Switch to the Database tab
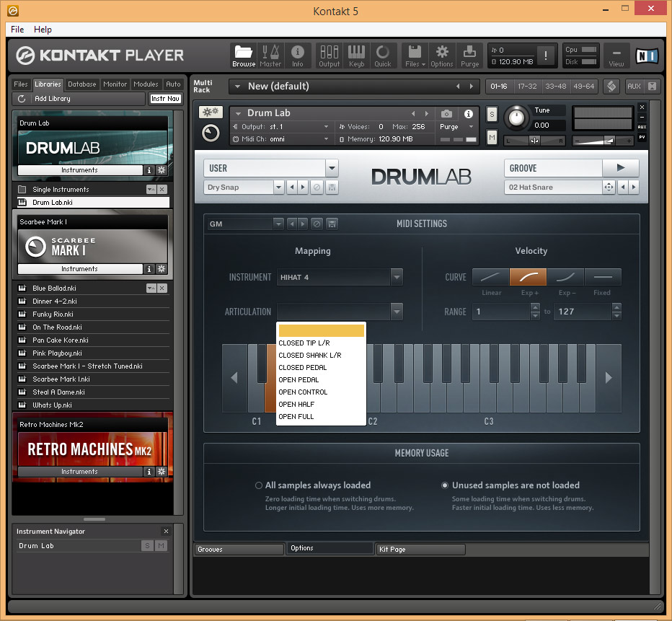672x621 pixels. [x=82, y=84]
